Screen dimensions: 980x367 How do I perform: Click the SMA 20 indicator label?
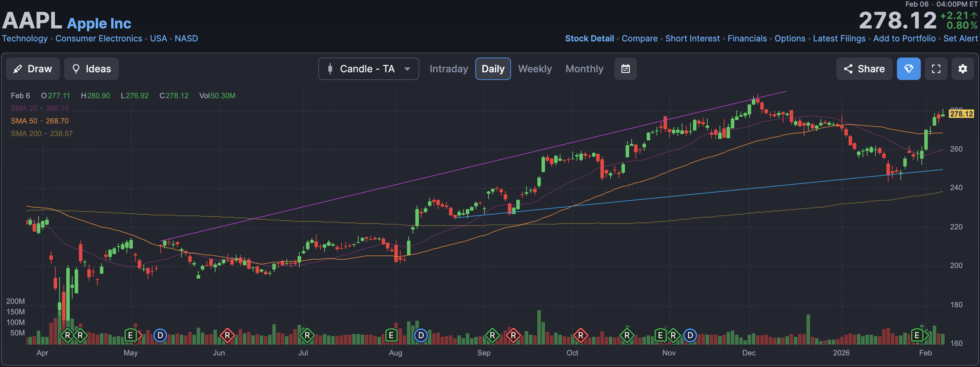[40, 108]
